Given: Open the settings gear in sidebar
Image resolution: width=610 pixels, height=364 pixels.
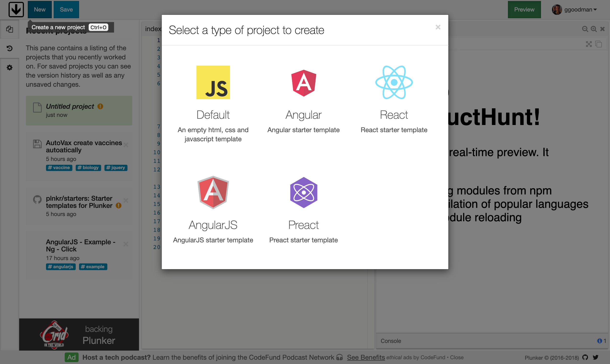Looking at the screenshot, I should [10, 68].
